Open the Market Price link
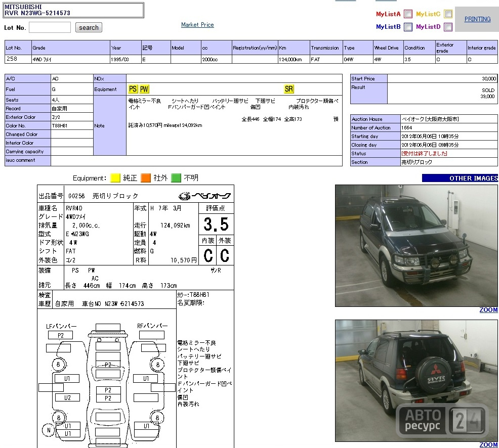Screen dimensions: 499x448 point(197,25)
